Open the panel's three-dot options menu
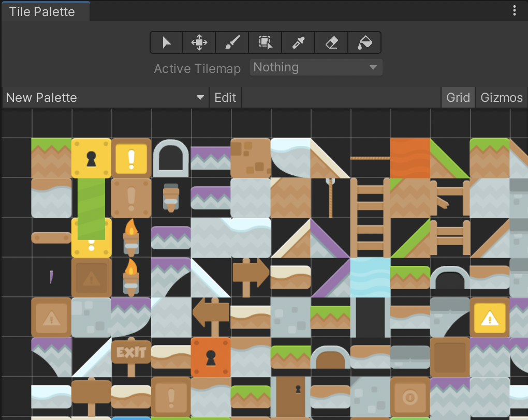528x420 pixels. (x=514, y=11)
